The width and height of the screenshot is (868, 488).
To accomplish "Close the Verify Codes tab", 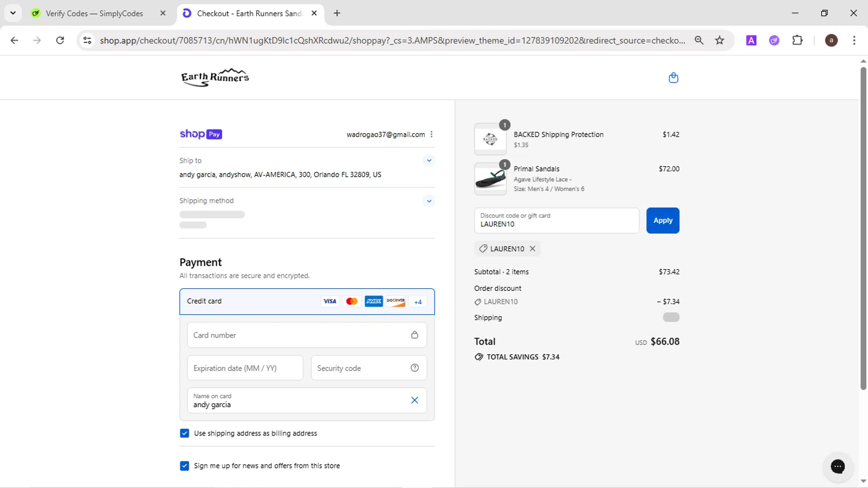I will pyautogui.click(x=163, y=13).
